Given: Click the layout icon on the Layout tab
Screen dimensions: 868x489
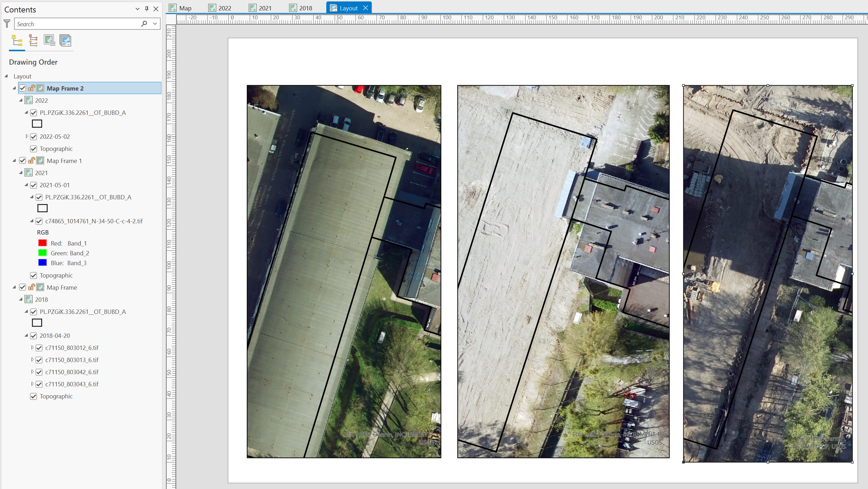Looking at the screenshot, I should point(333,8).
